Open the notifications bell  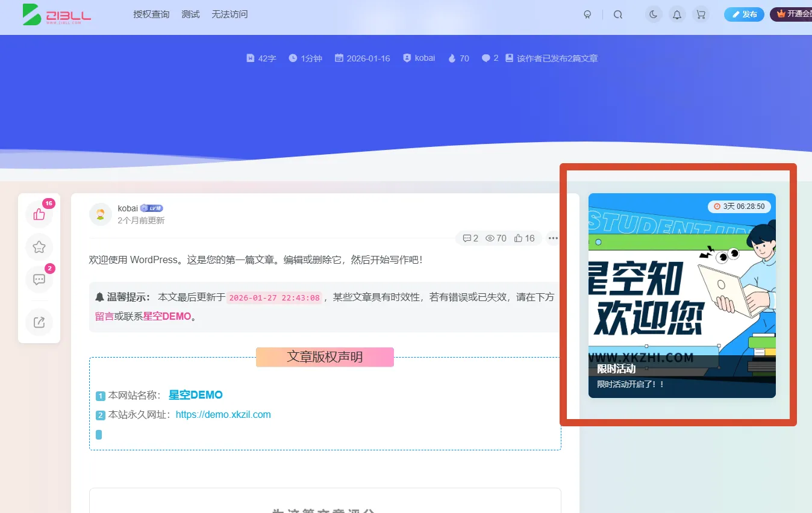[676, 14]
